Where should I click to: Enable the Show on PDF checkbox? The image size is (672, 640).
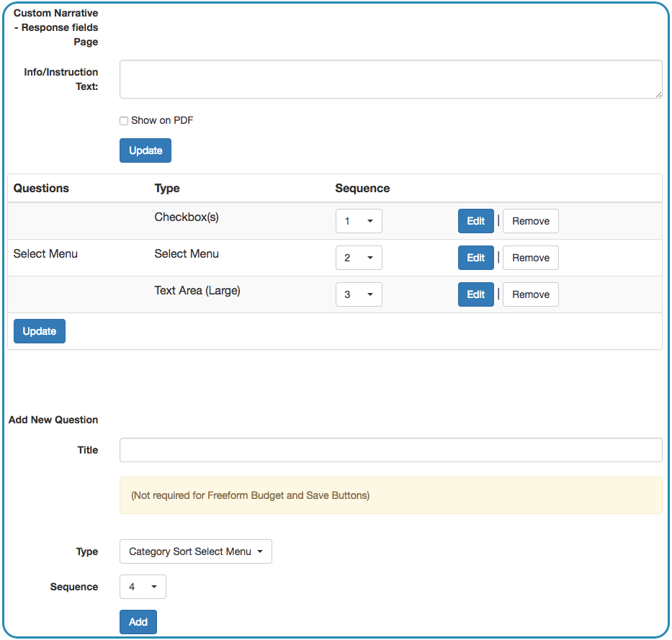(x=124, y=121)
